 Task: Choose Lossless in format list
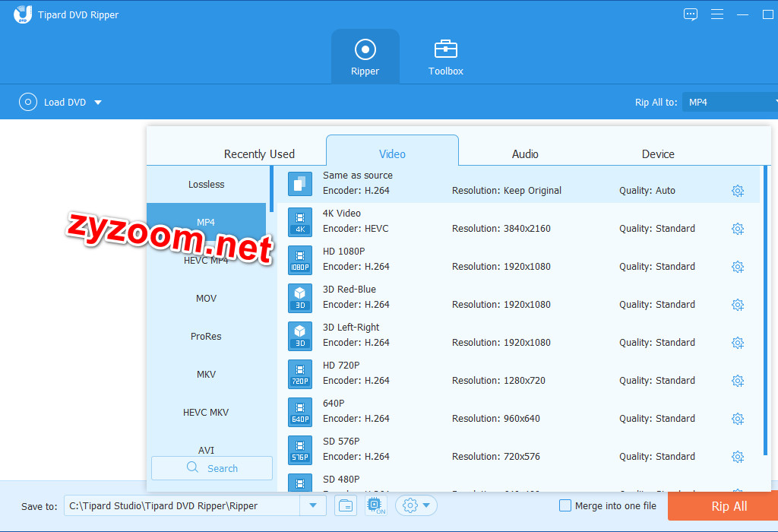(207, 184)
